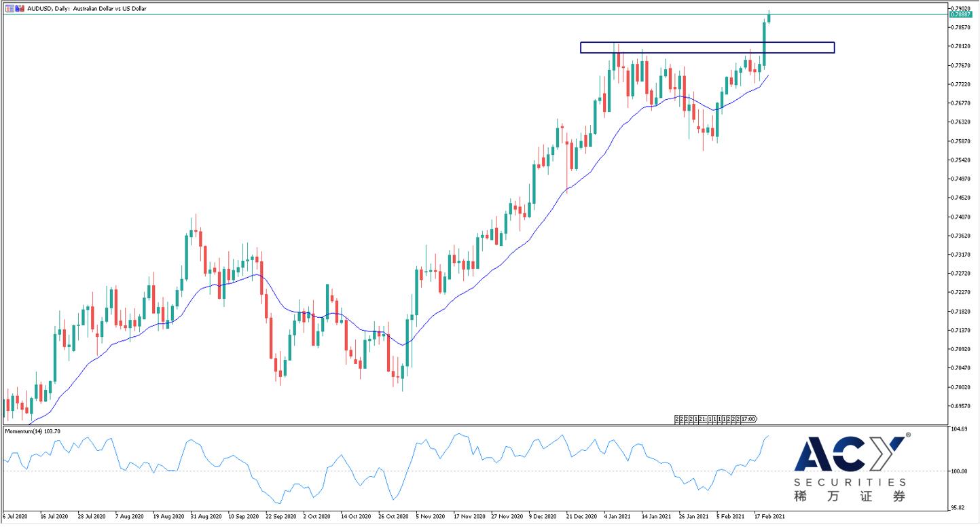The width and height of the screenshot is (980, 527).
Task: Click the 5 Nov 2020 date label
Action: tap(431, 516)
